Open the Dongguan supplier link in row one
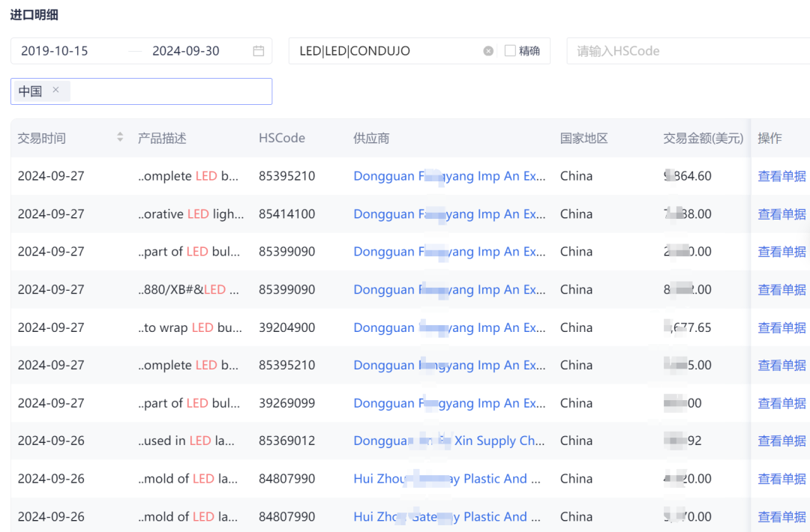The width and height of the screenshot is (810, 532). tap(448, 175)
